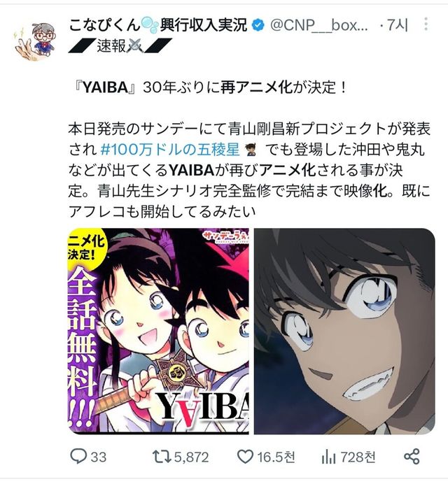This screenshot has width=448, height=484.
Task: Open the anime character close-up image
Action: (x=344, y=332)
